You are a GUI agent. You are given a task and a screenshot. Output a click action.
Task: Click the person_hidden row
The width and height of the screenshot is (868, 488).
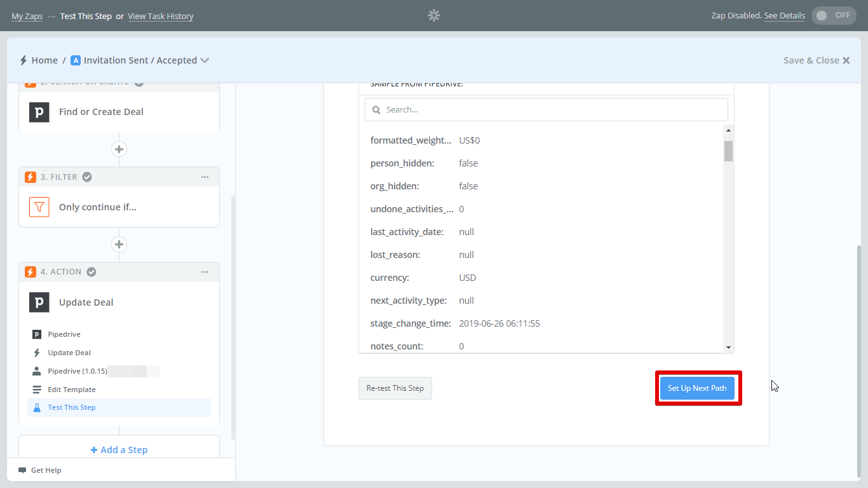[541, 163]
